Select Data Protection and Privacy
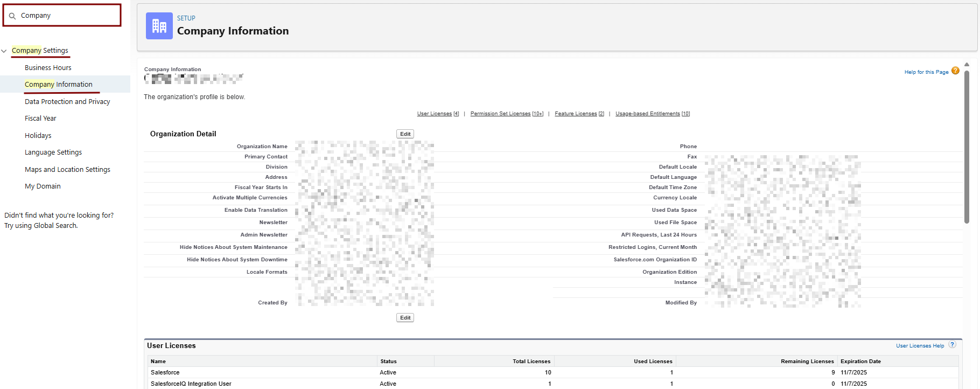The width and height of the screenshot is (980, 389). click(67, 102)
